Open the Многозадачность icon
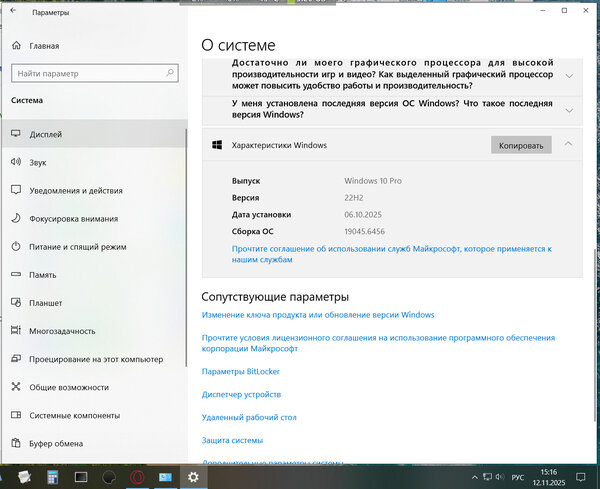Screen dimensions: 600x489 pos(16,331)
